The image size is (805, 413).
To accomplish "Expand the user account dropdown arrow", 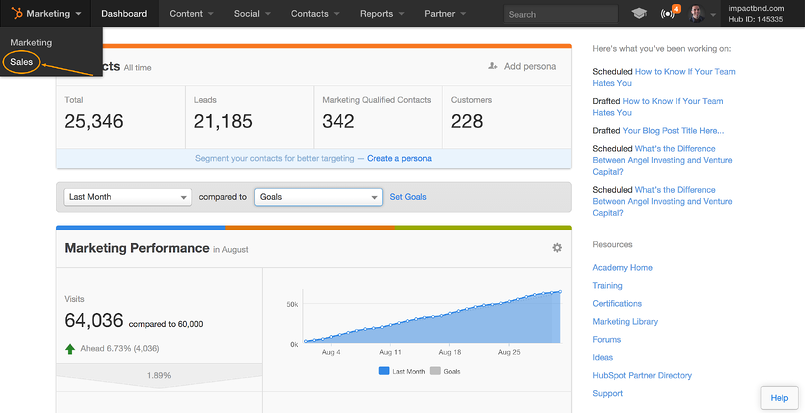I will [x=713, y=15].
